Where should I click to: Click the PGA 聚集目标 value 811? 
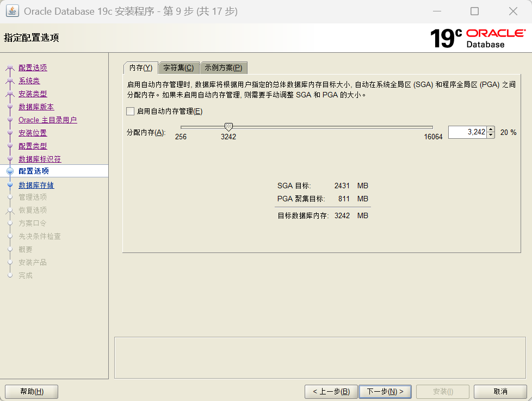pos(344,199)
